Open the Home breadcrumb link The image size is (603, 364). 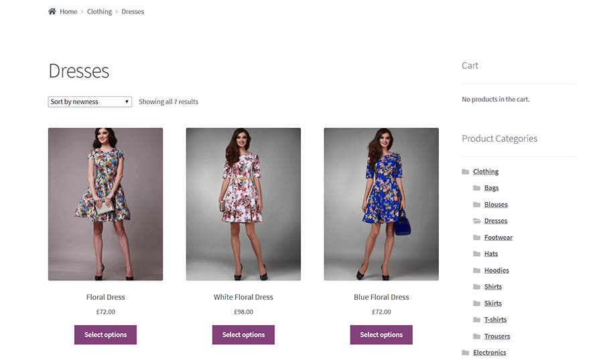pyautogui.click(x=68, y=11)
